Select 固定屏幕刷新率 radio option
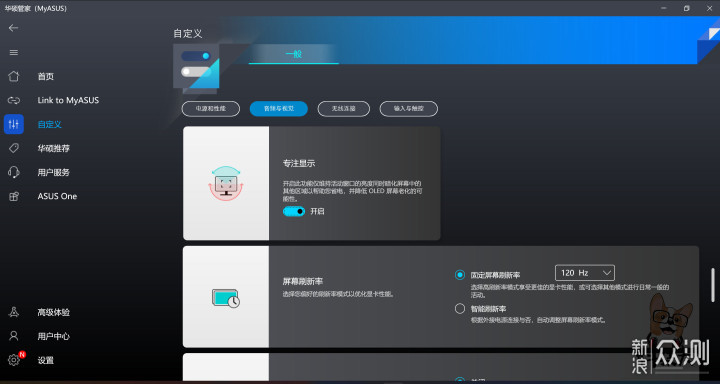720x384 pixels. point(460,275)
